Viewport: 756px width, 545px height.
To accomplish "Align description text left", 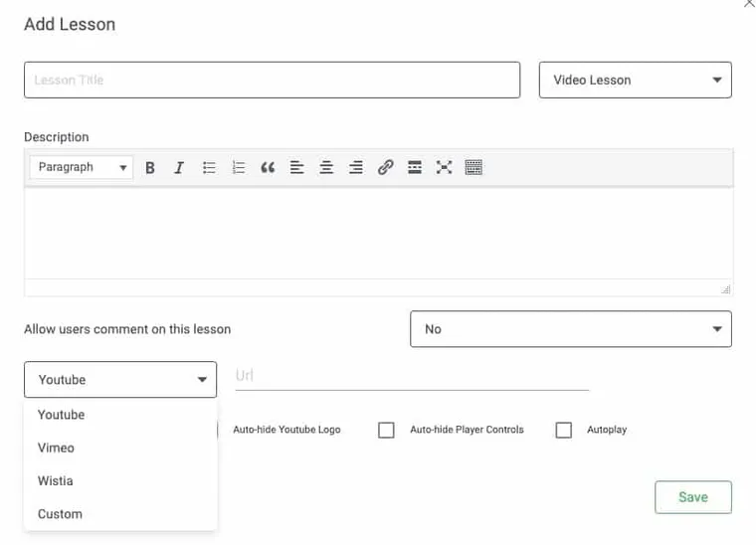I will pyautogui.click(x=297, y=168).
